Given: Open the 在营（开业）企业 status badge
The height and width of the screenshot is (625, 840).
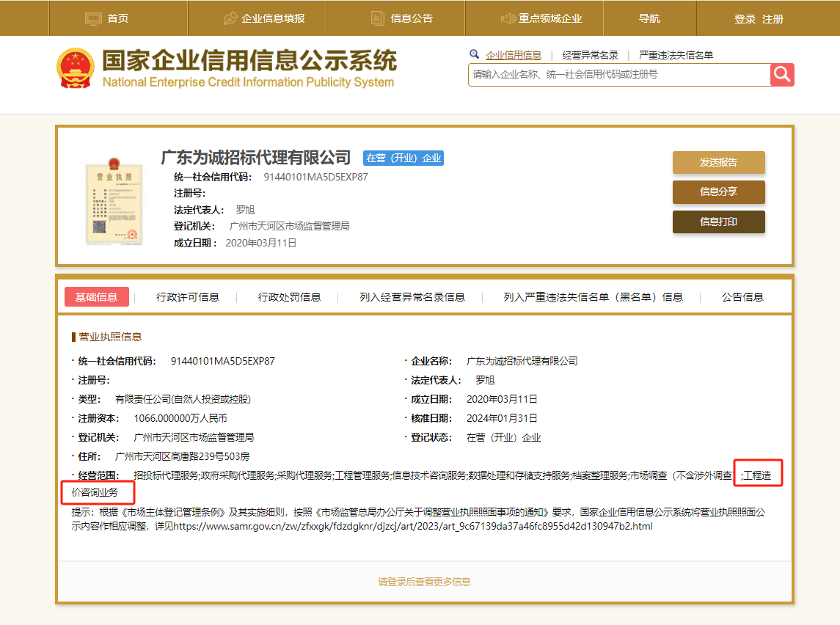Looking at the screenshot, I should (x=403, y=157).
